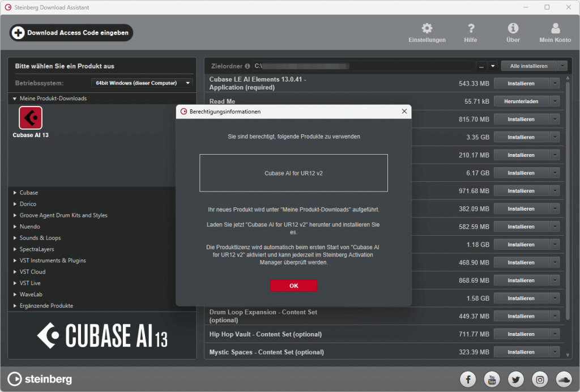Open Steinberg Instagram icon

click(x=540, y=379)
